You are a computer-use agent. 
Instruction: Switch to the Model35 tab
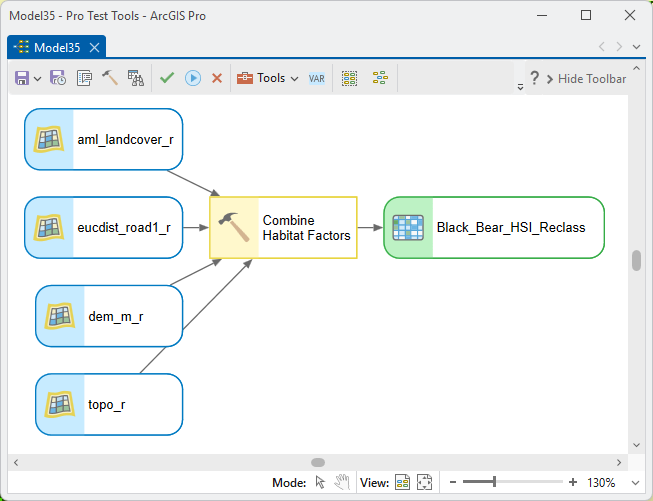(57, 47)
